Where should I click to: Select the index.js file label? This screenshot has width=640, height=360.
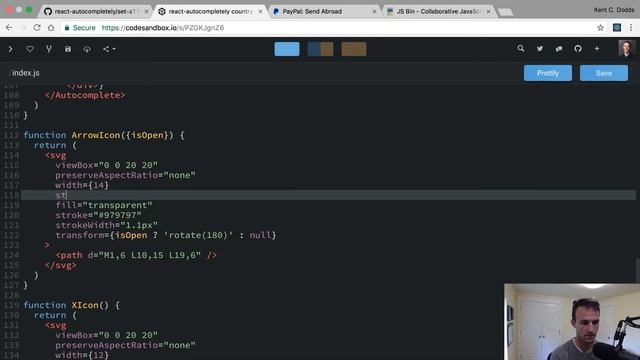(25, 73)
